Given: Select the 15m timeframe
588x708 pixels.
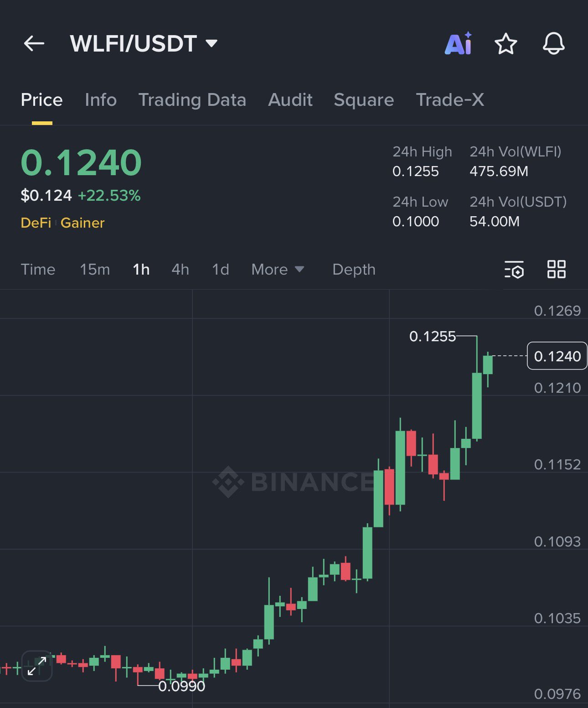Looking at the screenshot, I should point(95,270).
